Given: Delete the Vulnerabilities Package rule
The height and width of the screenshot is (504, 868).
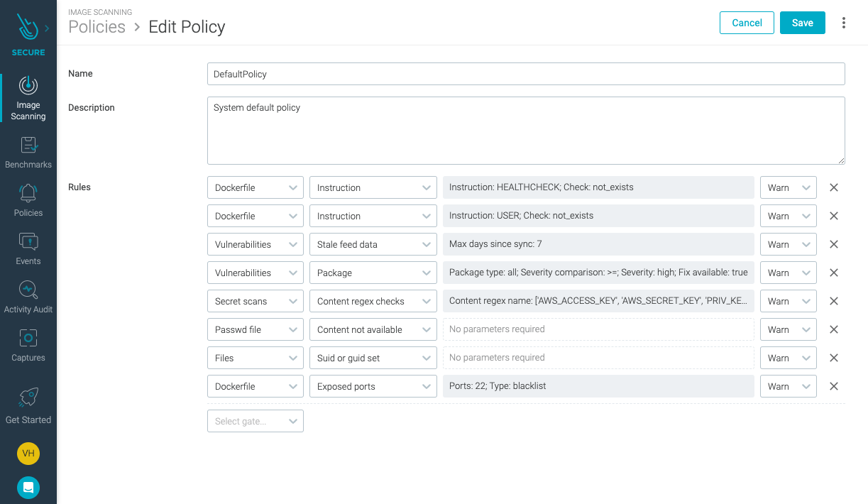Looking at the screenshot, I should (x=834, y=273).
